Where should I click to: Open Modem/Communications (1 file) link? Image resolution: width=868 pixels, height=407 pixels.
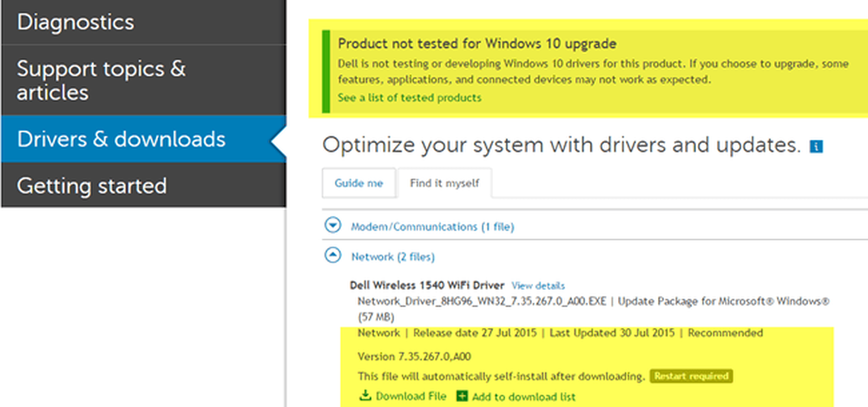pos(432,226)
